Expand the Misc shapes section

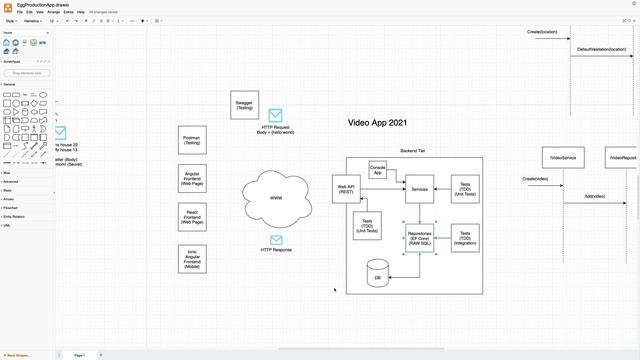click(7, 173)
